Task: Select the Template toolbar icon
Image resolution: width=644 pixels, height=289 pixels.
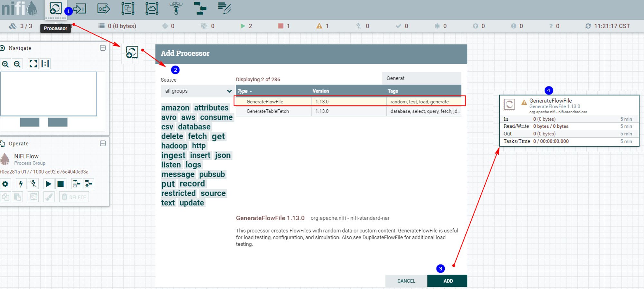Action: pyautogui.click(x=200, y=9)
